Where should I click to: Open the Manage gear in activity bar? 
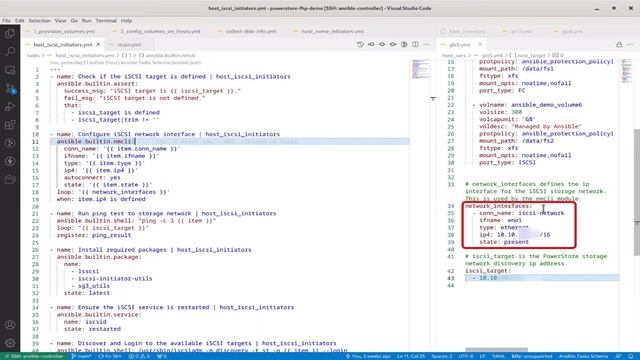click(x=10, y=343)
